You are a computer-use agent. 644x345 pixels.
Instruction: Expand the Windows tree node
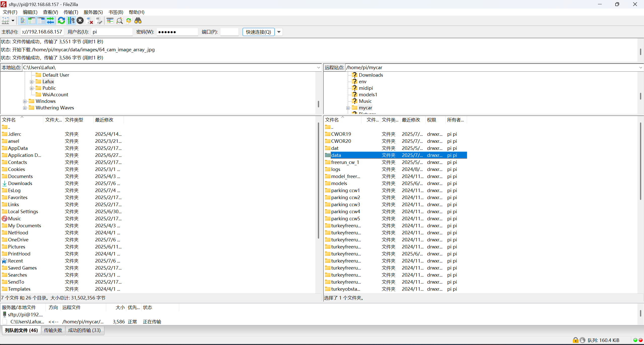pyautogui.click(x=25, y=101)
